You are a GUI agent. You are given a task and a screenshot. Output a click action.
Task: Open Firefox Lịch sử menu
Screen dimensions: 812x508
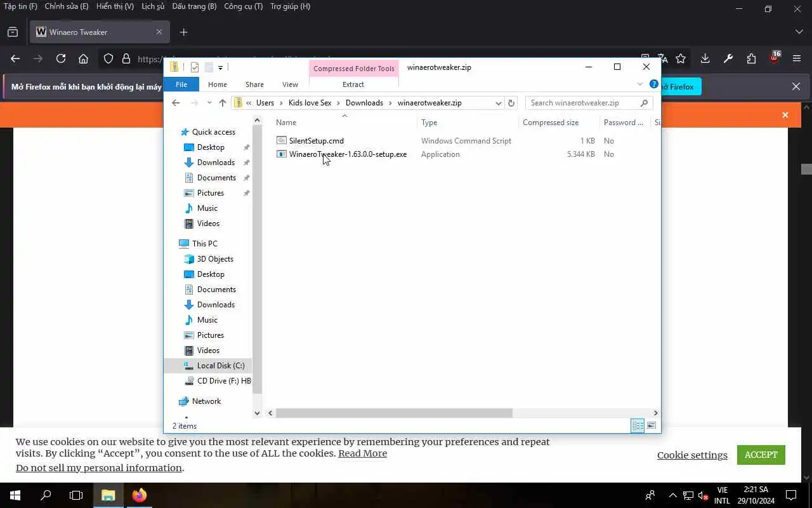pos(153,6)
